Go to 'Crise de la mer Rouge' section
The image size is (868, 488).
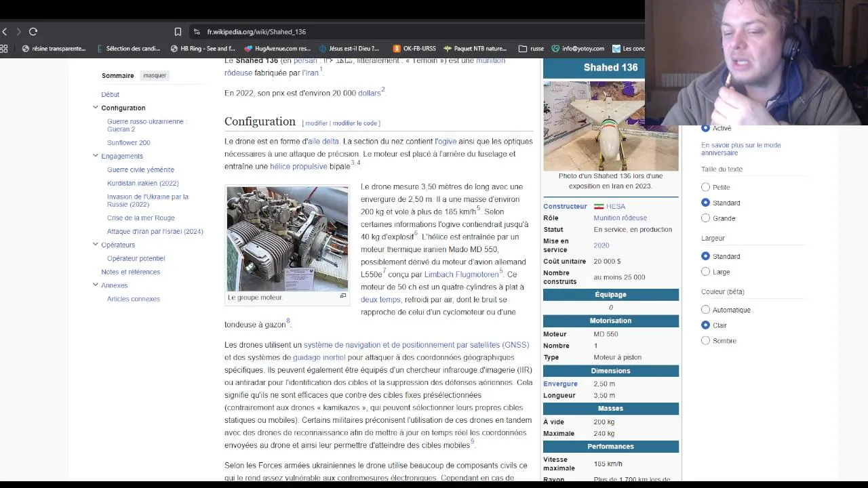point(141,218)
